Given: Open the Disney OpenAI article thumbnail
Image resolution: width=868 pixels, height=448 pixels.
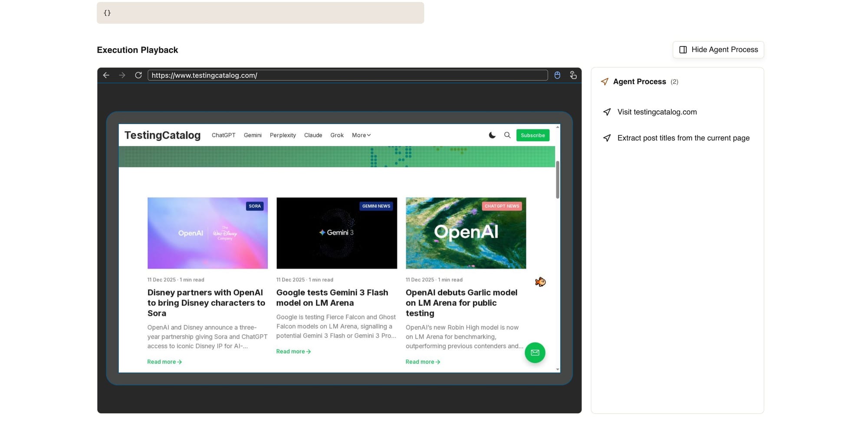Looking at the screenshot, I should (x=207, y=233).
